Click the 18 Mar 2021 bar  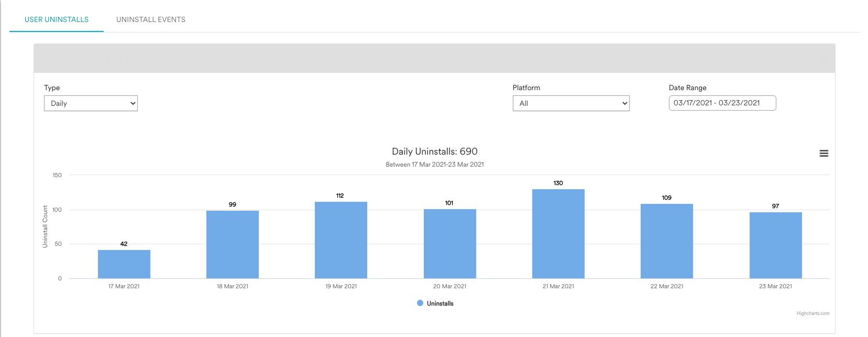tap(233, 244)
